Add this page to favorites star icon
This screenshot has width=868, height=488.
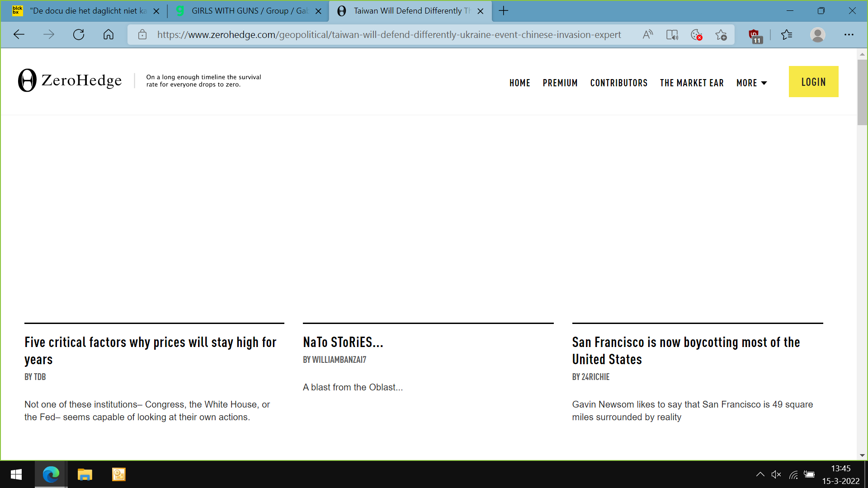(x=721, y=35)
